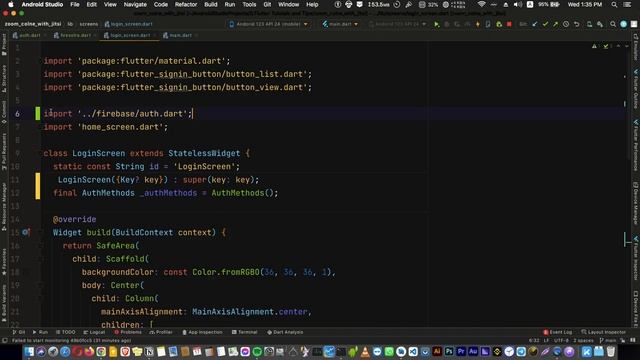640x360 pixels.
Task: Open the Profiler tool window
Action: point(161,332)
